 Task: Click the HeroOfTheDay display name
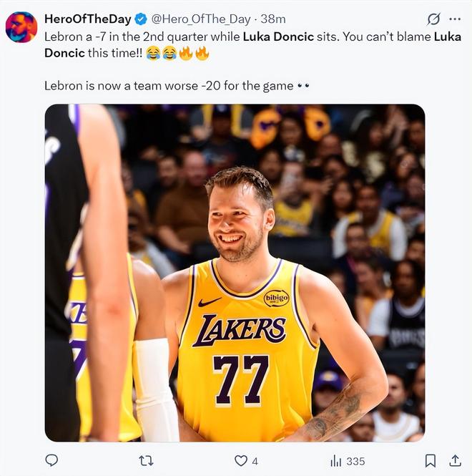tap(88, 19)
